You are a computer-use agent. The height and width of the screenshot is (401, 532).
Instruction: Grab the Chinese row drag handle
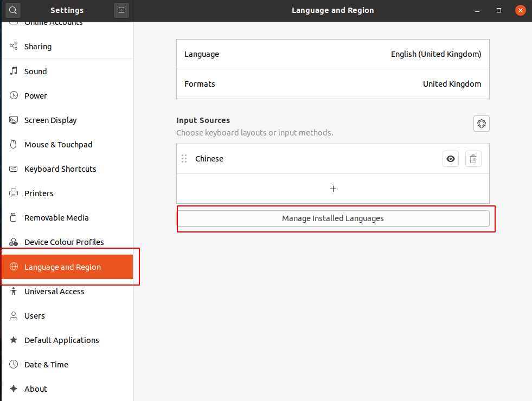184,159
